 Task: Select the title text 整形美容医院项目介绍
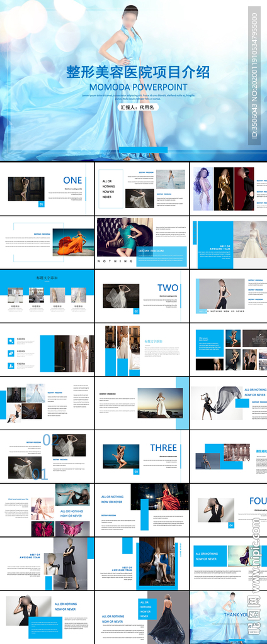pyautogui.click(x=139, y=73)
